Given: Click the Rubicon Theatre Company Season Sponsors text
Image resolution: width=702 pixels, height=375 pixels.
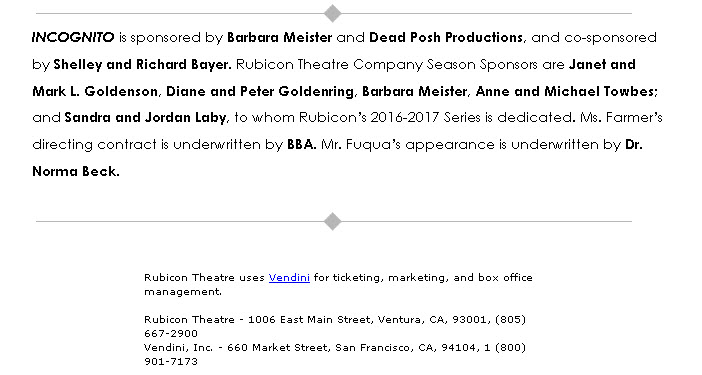Looking at the screenshot, I should coord(386,64).
